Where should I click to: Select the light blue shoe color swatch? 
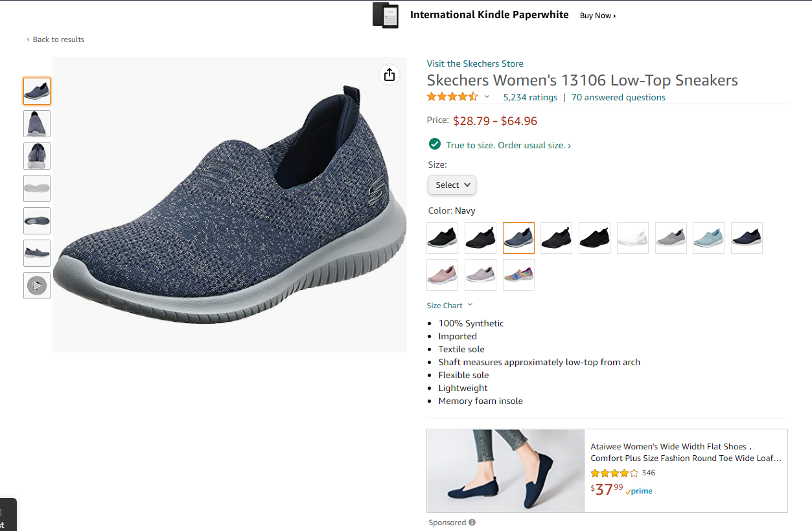click(x=708, y=238)
